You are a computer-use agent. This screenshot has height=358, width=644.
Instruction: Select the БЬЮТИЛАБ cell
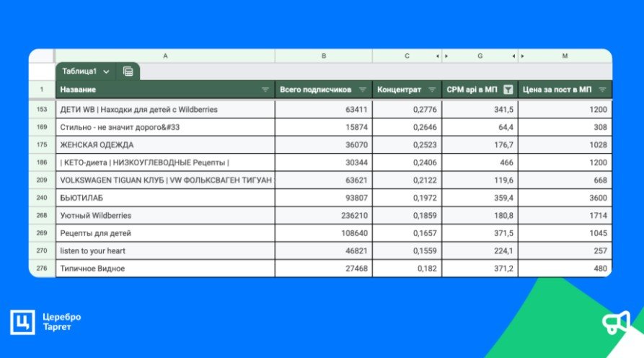(165, 198)
